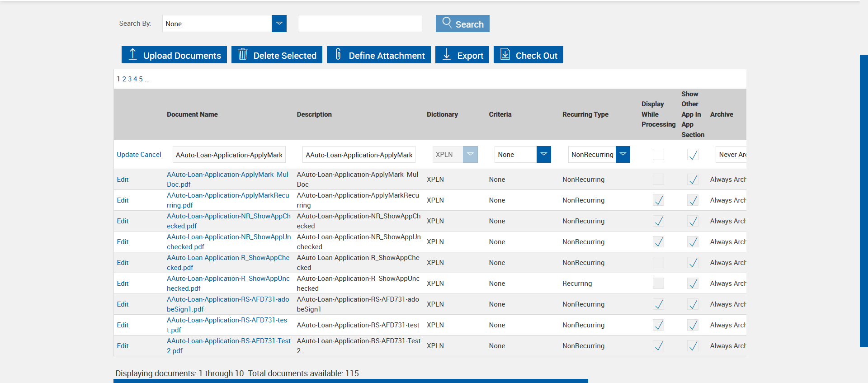Toggle Display While Processing checkbox in edit row
Image resolution: width=868 pixels, height=383 pixels.
[x=658, y=154]
